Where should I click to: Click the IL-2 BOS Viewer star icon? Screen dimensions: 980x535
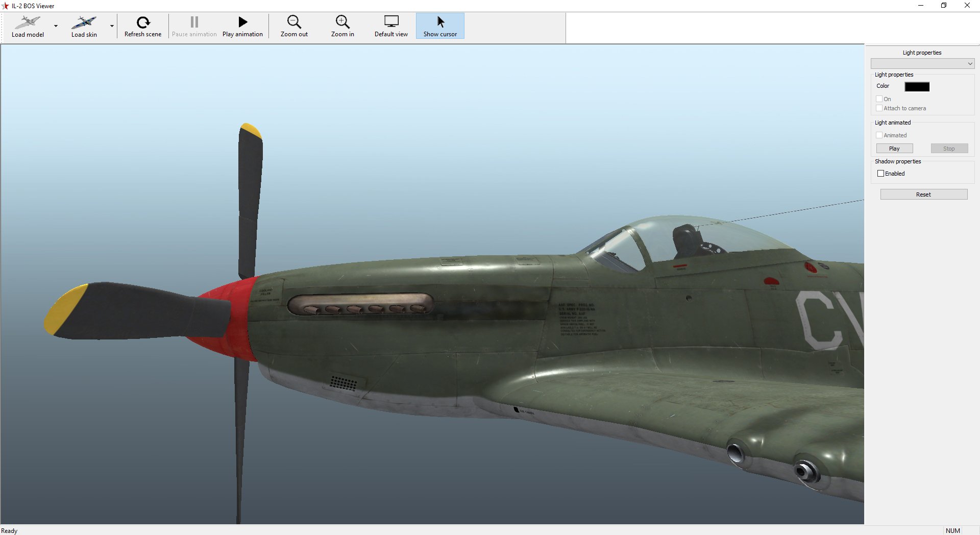tap(5, 6)
